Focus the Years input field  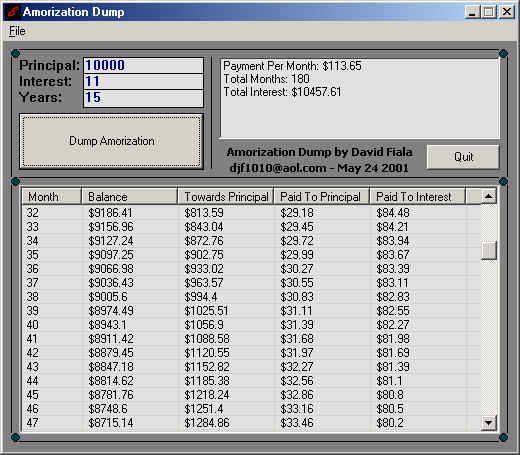(x=143, y=98)
